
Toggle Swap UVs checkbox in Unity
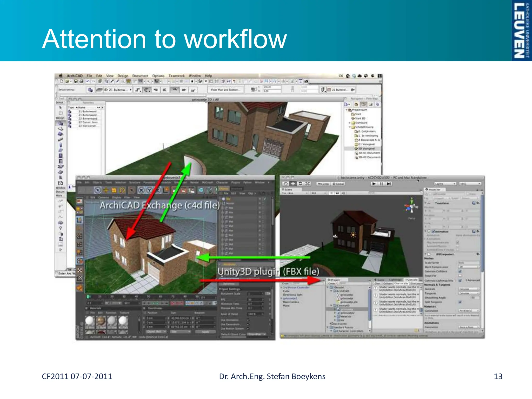[x=460, y=276]
